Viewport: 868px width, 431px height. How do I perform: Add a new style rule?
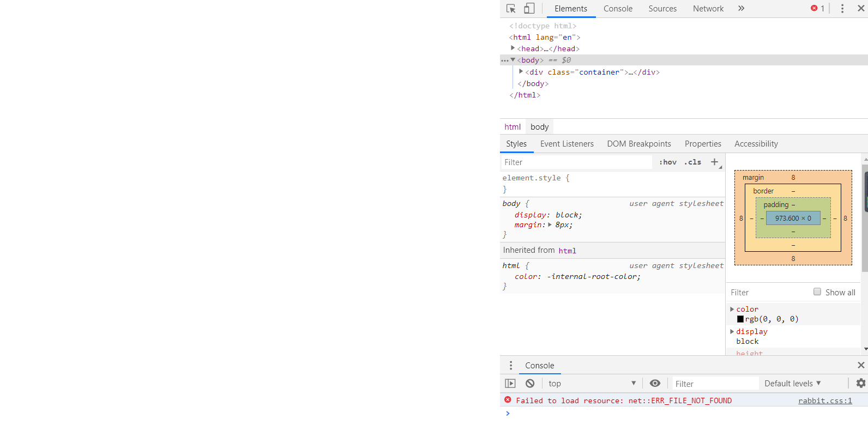(x=714, y=162)
